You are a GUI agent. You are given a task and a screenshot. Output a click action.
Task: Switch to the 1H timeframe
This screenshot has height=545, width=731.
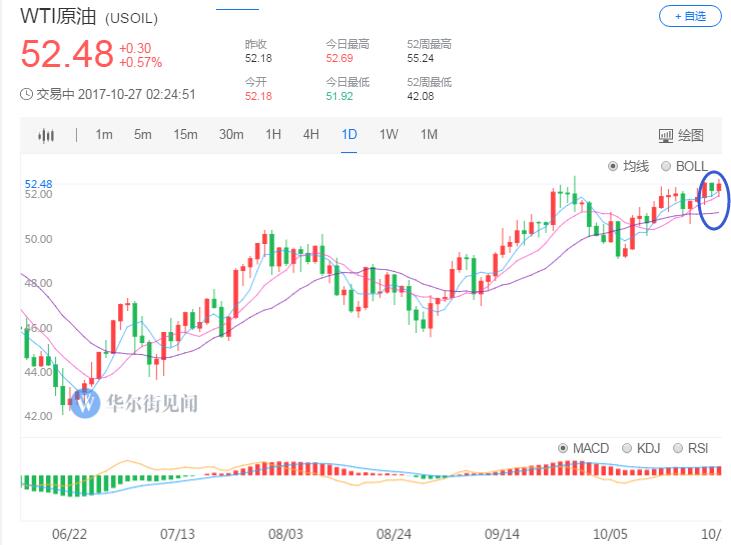coord(273,135)
